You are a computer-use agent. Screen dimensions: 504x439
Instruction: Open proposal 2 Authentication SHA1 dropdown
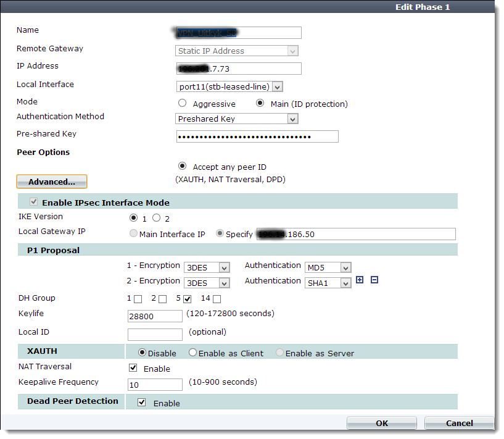328,283
